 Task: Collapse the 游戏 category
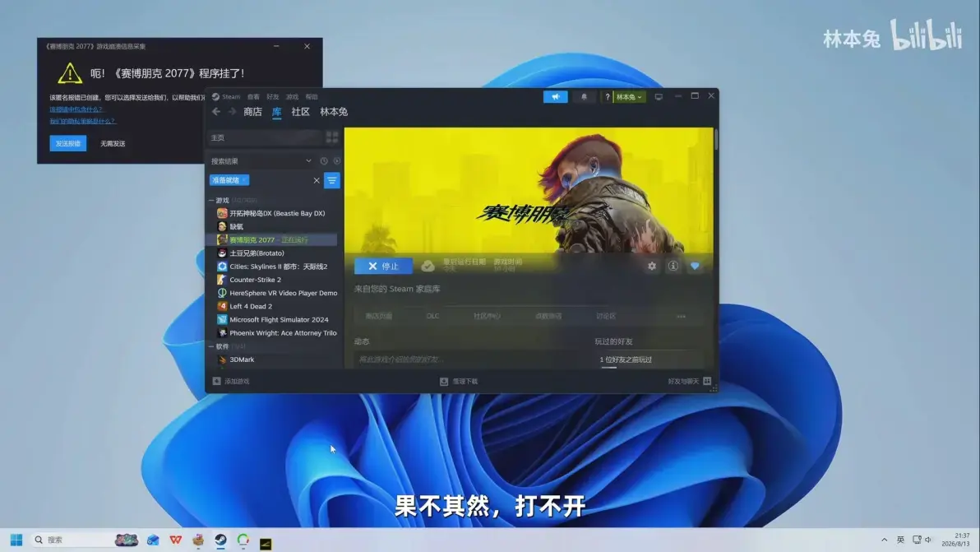(x=211, y=200)
